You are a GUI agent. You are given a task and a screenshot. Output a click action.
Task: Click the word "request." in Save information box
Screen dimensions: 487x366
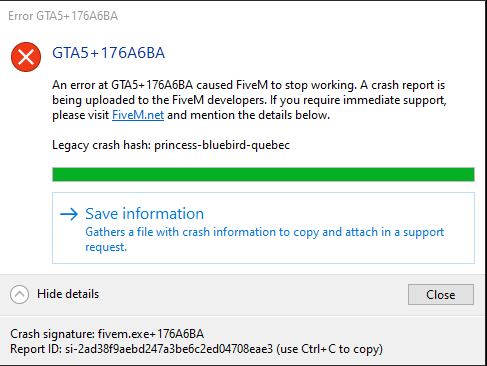(x=106, y=247)
